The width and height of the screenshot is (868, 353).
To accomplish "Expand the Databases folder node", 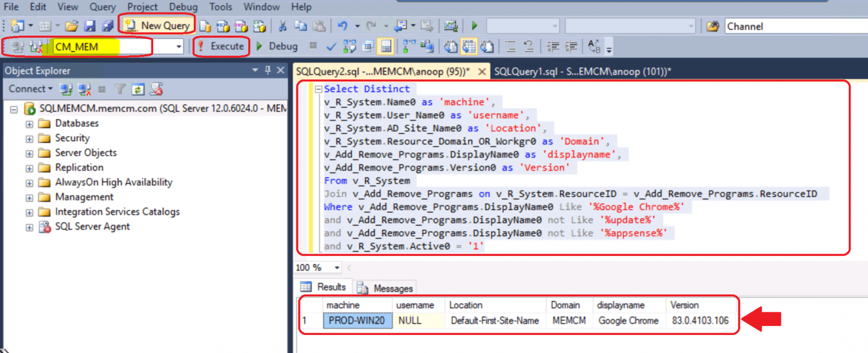I will click(29, 124).
